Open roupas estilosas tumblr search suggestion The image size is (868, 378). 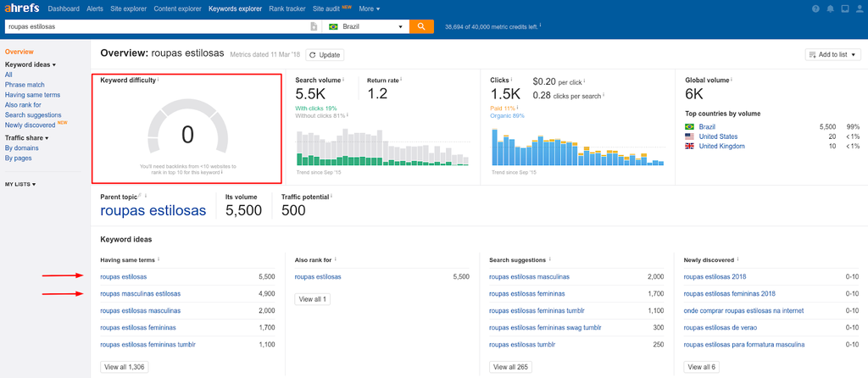(x=522, y=344)
